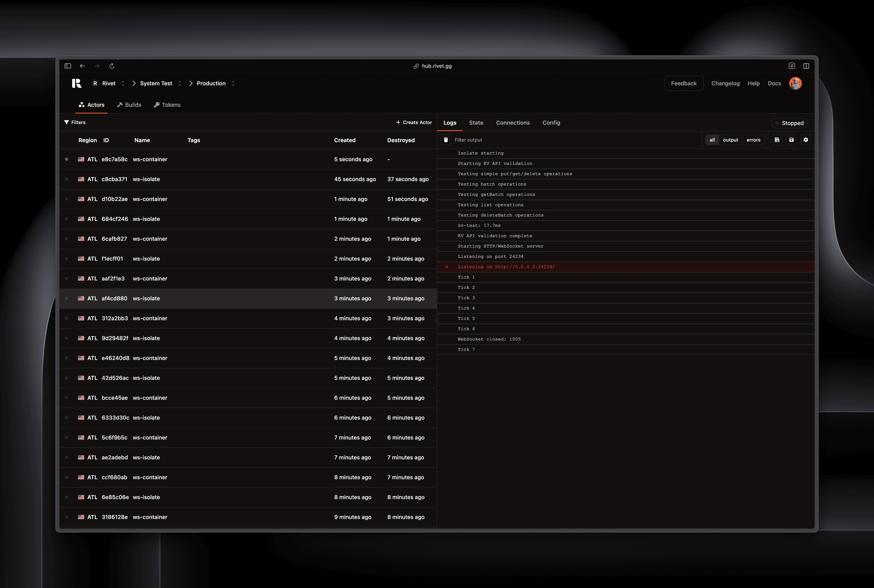Click the Destroyed column header
Image resolution: width=874 pixels, height=588 pixels.
(x=401, y=140)
